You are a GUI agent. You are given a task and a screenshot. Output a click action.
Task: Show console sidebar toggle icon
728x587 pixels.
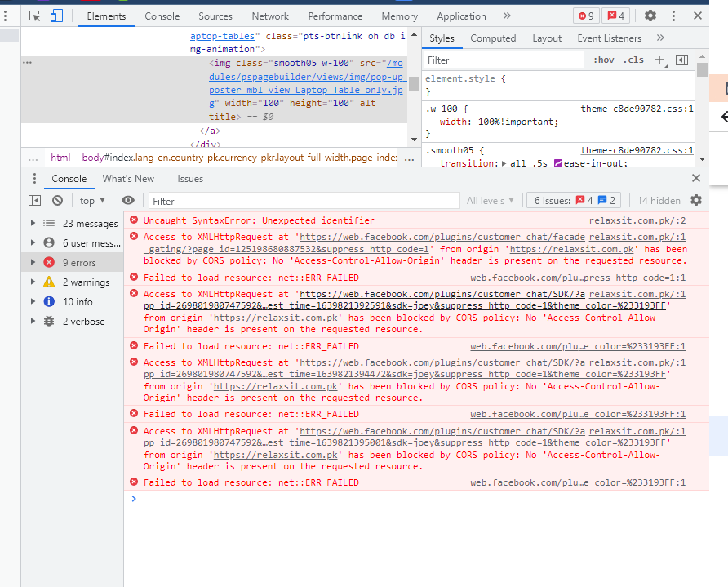[34, 201]
